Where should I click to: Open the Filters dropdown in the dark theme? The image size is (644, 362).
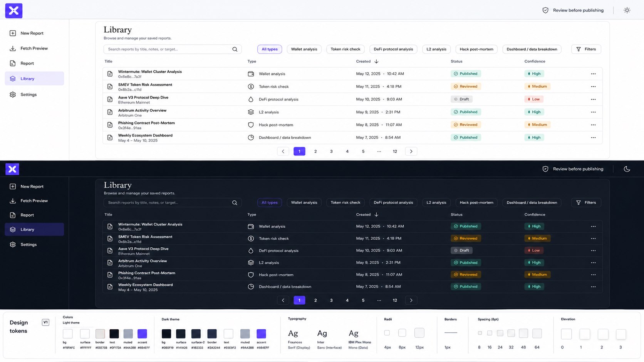pos(586,203)
